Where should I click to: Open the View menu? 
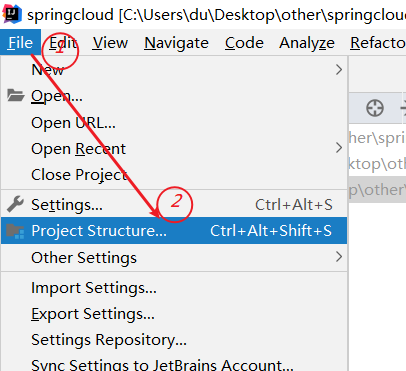tap(110, 43)
